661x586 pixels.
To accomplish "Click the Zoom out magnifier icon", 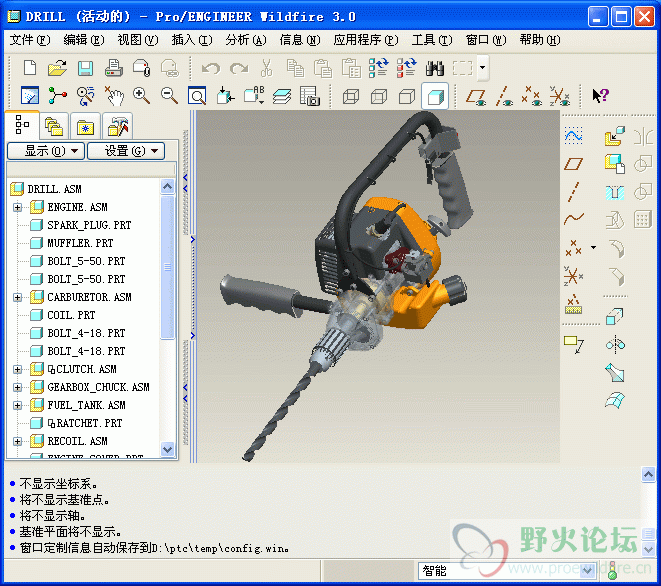I will pos(169,96).
